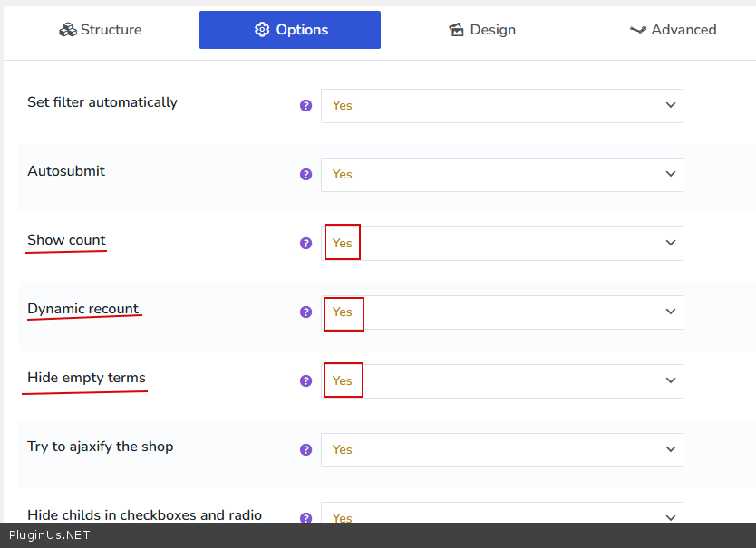
Task: Switch to the Structure tab
Action: click(x=100, y=30)
